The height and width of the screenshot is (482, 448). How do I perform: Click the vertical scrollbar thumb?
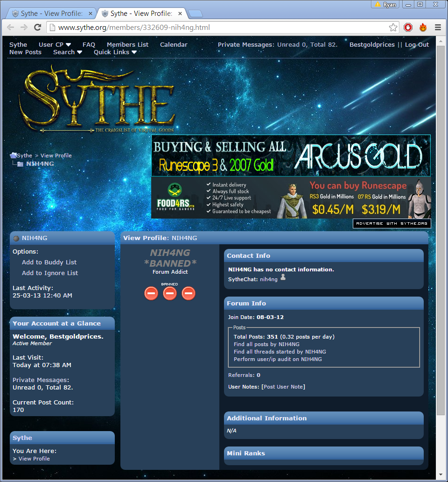click(441, 231)
